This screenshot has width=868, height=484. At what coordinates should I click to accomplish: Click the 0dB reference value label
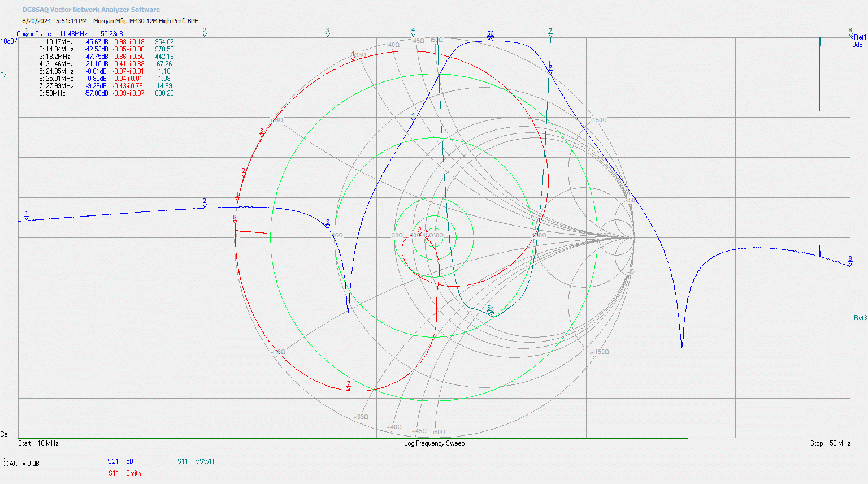(857, 45)
